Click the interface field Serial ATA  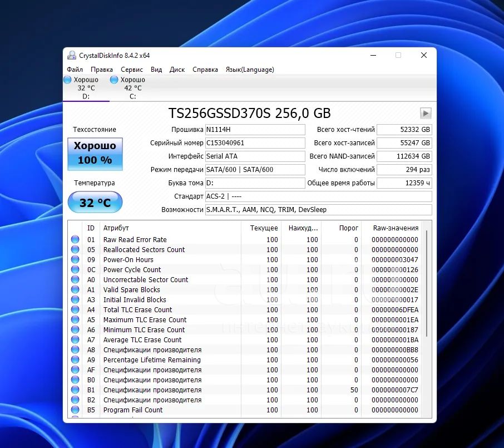tap(255, 156)
